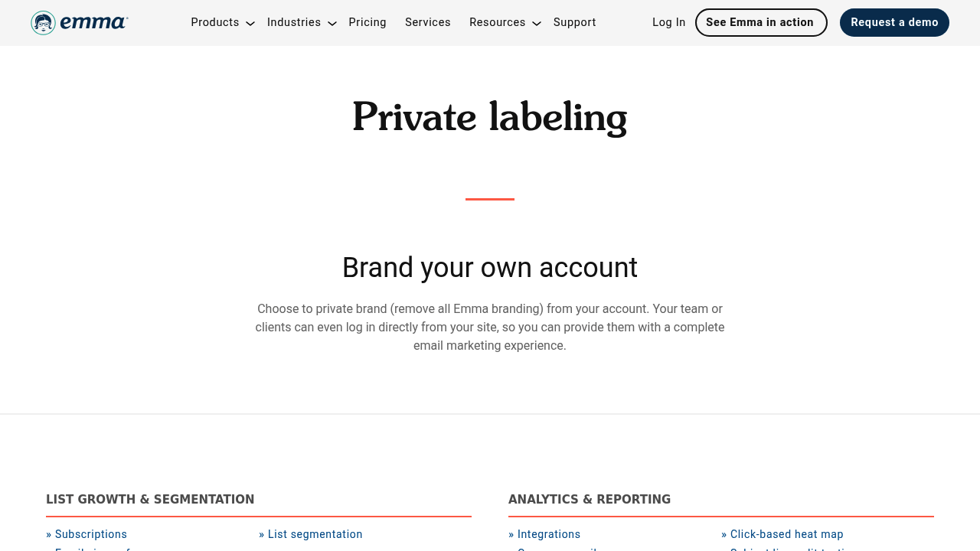Click the Log In link

pyautogui.click(x=669, y=23)
